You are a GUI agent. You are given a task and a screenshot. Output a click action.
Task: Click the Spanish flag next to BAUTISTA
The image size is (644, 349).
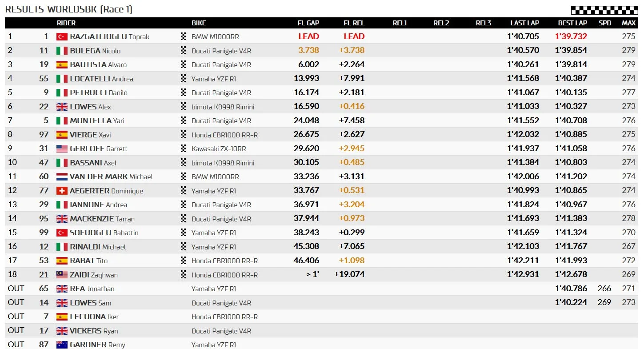(x=62, y=64)
